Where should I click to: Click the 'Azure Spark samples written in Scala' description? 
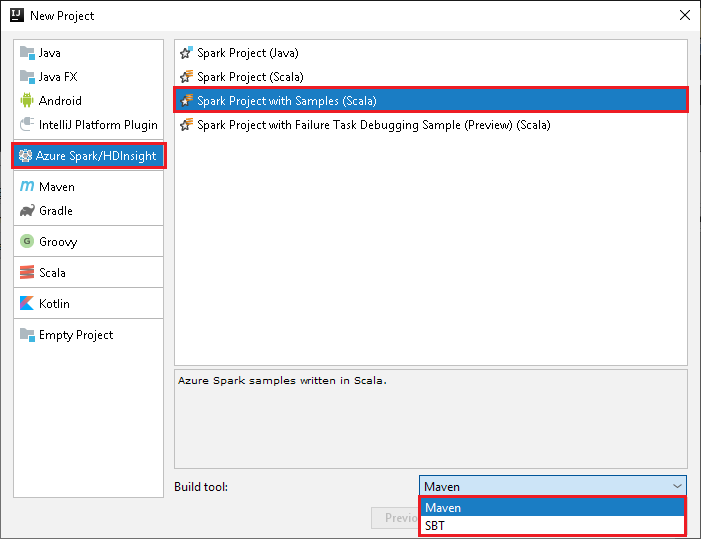[x=282, y=380]
